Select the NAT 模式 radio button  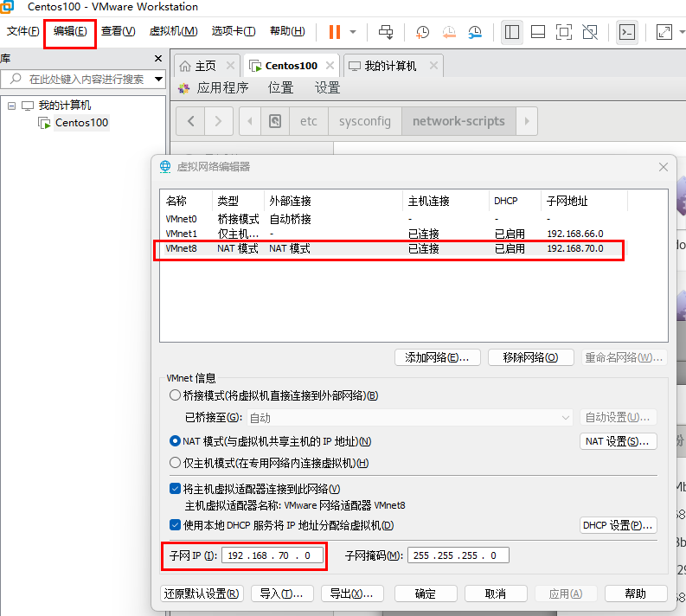coord(175,441)
